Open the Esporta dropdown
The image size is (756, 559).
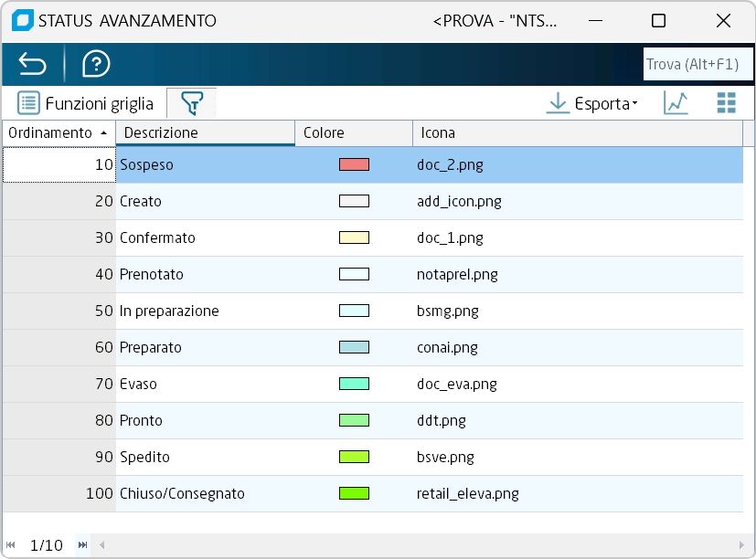[591, 103]
